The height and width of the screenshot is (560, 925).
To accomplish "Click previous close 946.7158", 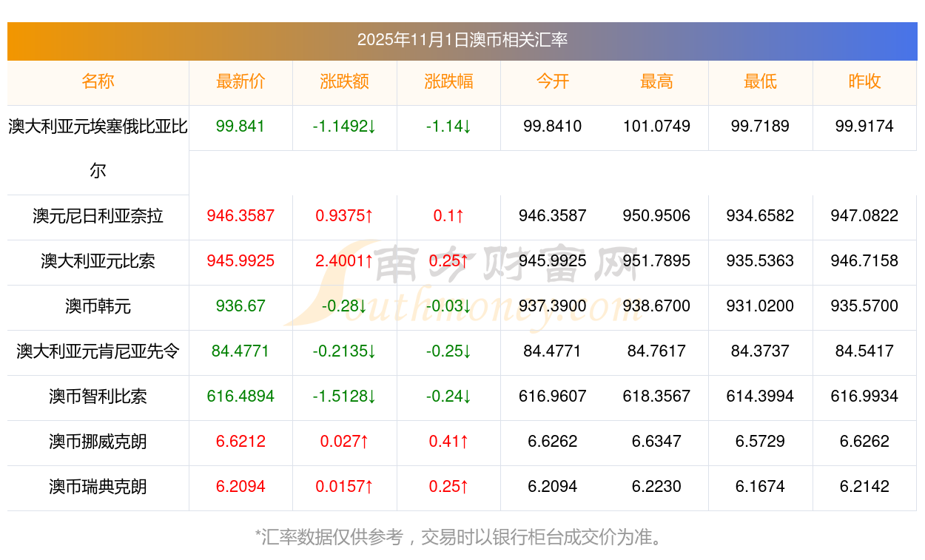I will (864, 261).
